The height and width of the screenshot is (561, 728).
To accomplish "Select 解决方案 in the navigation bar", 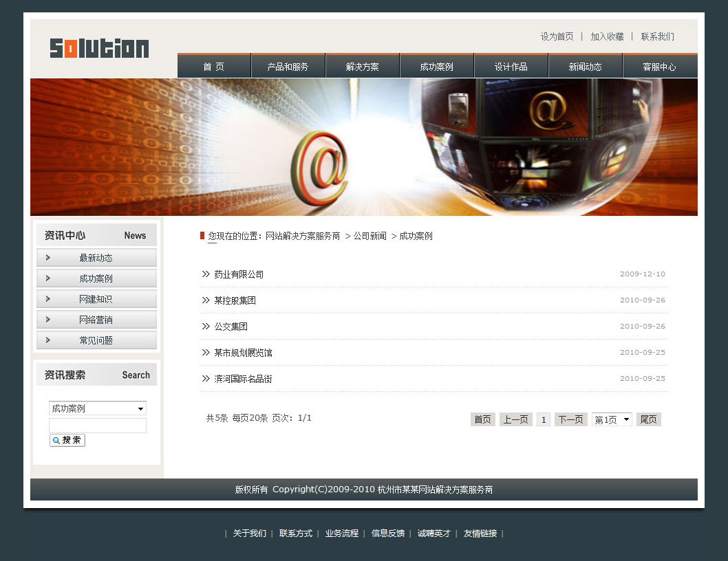I will 362,67.
